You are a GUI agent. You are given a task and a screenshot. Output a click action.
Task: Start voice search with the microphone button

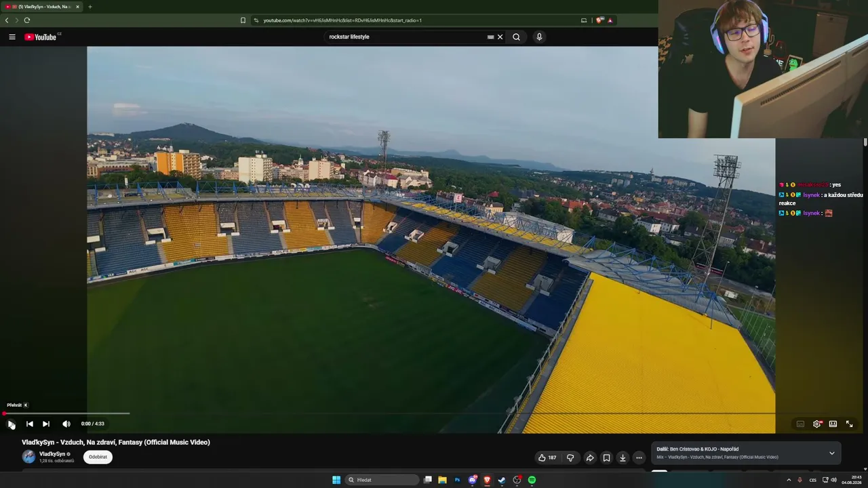pyautogui.click(x=539, y=37)
